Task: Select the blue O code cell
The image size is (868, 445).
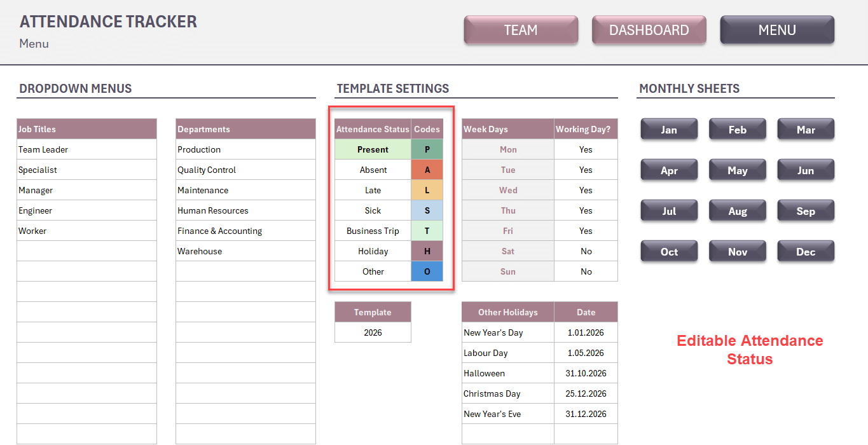Action: 427,271
